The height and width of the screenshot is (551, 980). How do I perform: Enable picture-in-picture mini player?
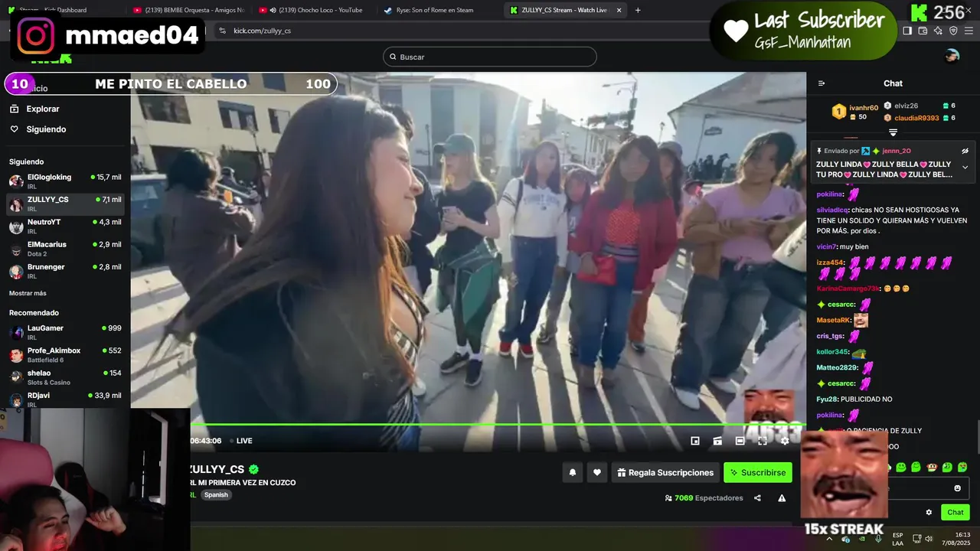[695, 441]
